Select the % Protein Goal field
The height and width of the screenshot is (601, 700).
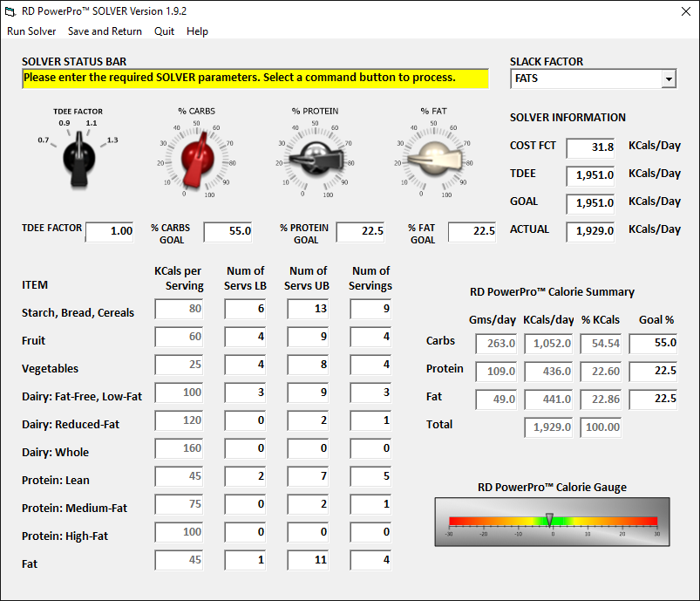(361, 231)
